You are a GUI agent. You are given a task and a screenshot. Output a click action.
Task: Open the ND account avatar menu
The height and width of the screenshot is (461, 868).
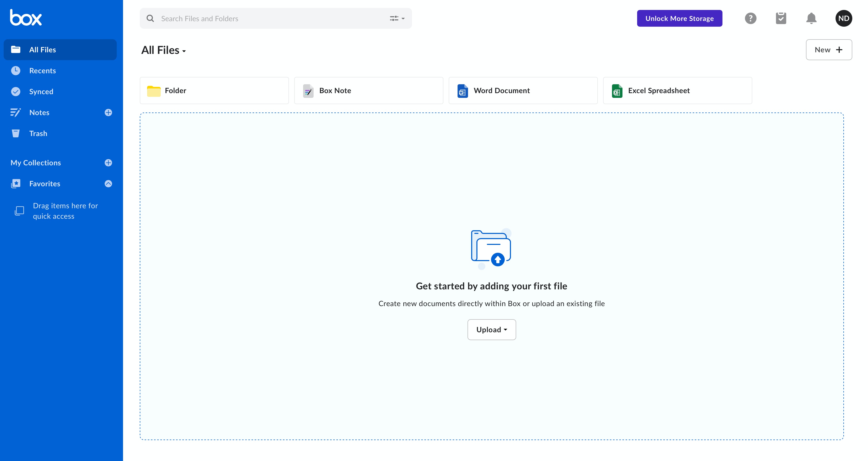click(844, 18)
